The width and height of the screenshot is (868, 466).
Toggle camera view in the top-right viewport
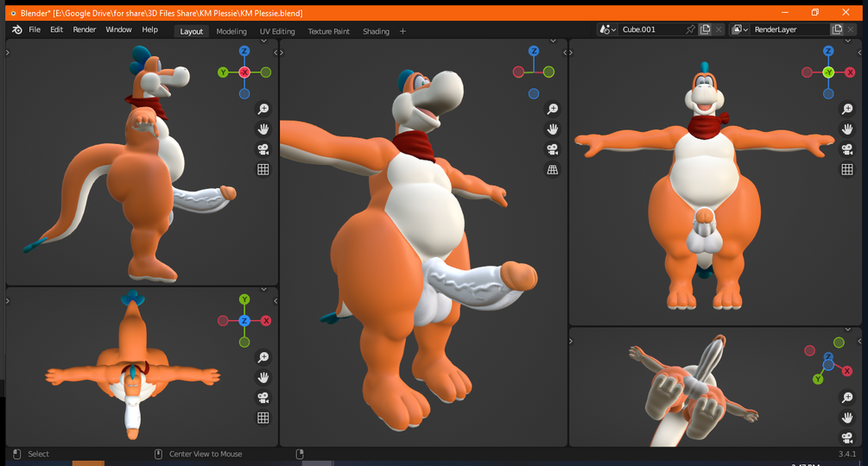847,149
